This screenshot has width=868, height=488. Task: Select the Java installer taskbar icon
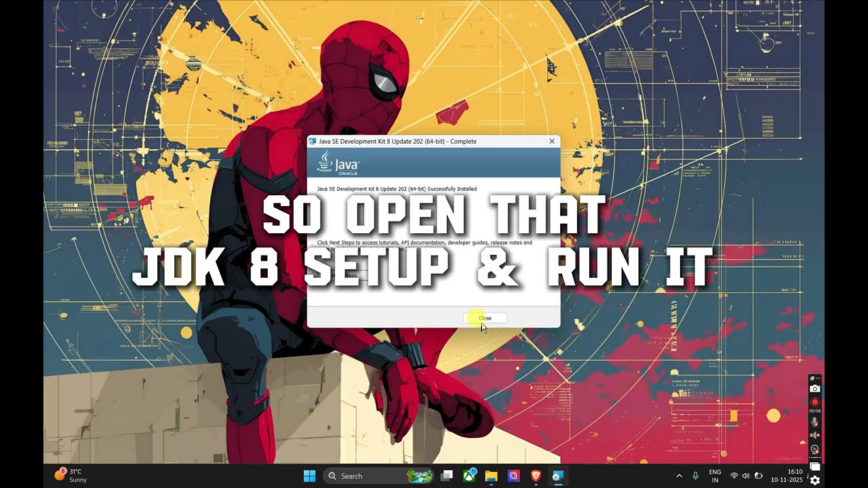(557, 476)
